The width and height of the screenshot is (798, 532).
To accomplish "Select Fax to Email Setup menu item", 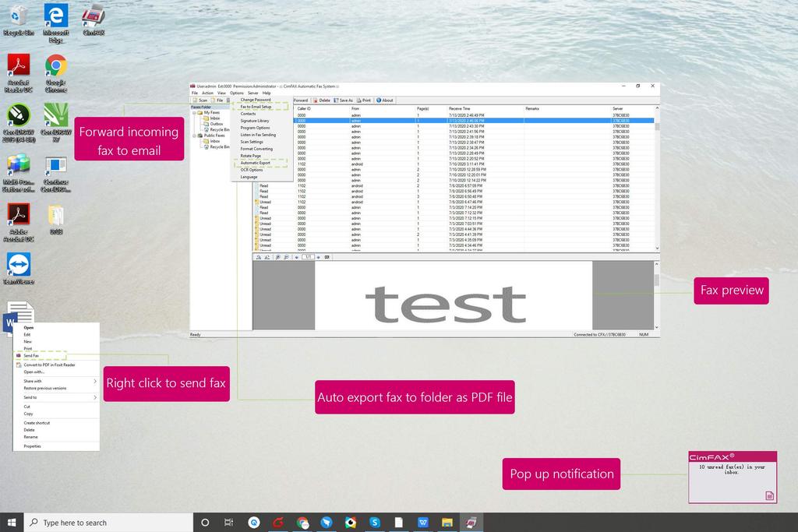I will pyautogui.click(x=256, y=107).
